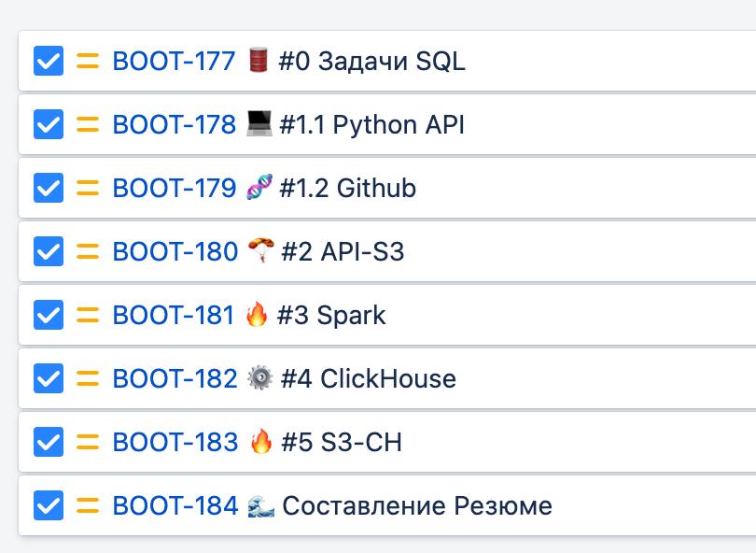Toggle the checkbox for BOOT-183
756x553 pixels.
pos(49,442)
